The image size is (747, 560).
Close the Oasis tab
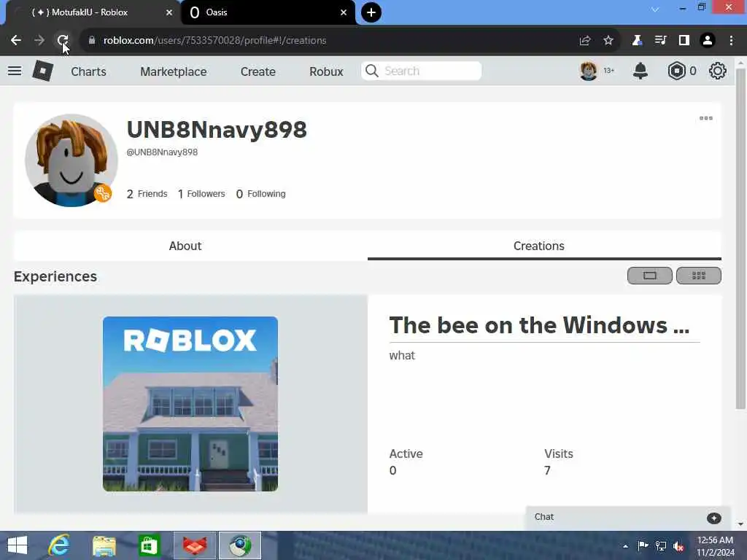[x=344, y=12]
